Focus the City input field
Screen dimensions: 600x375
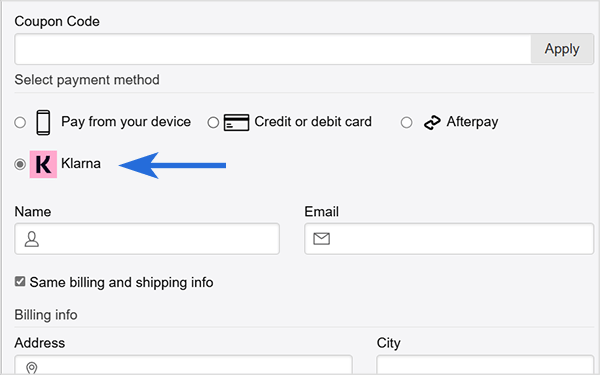click(x=485, y=365)
